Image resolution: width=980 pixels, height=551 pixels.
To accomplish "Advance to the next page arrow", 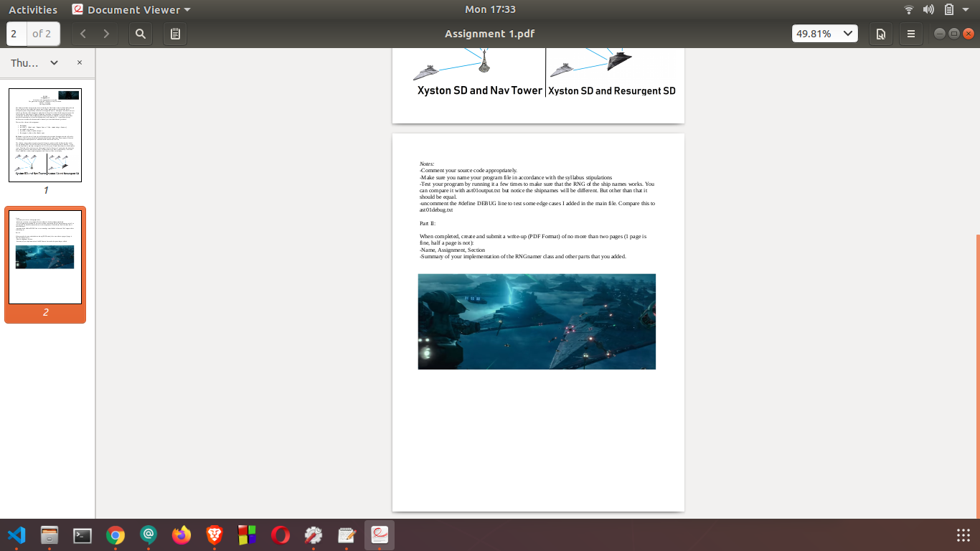I will point(105,33).
